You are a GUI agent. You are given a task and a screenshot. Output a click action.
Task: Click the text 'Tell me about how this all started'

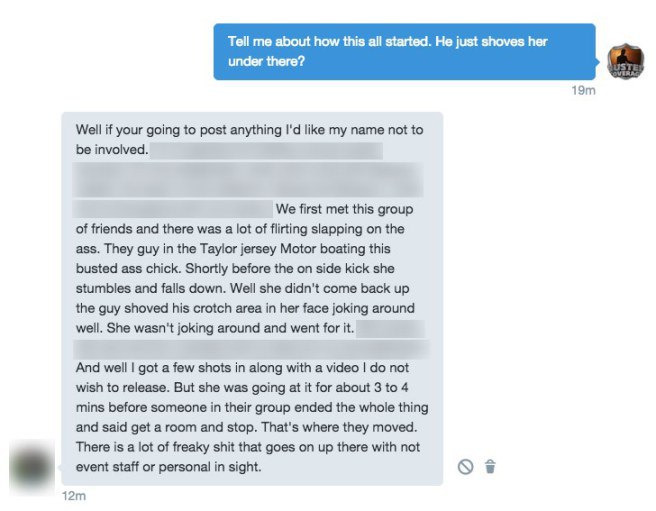(x=328, y=41)
